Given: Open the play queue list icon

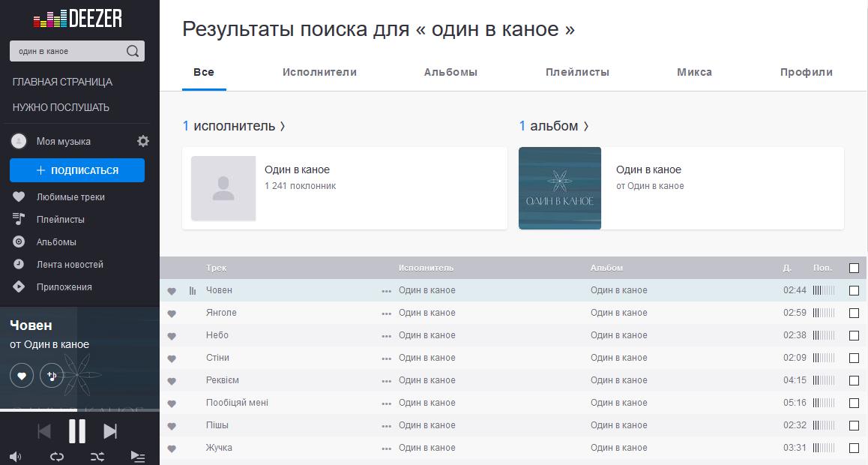Looking at the screenshot, I should point(137,456).
